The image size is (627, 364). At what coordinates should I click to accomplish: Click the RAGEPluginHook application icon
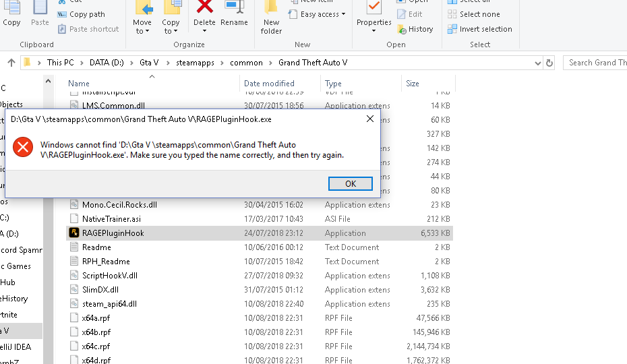coord(73,233)
